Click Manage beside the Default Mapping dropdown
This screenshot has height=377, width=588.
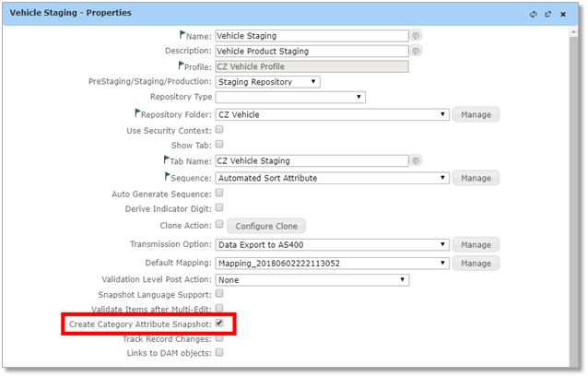click(476, 263)
